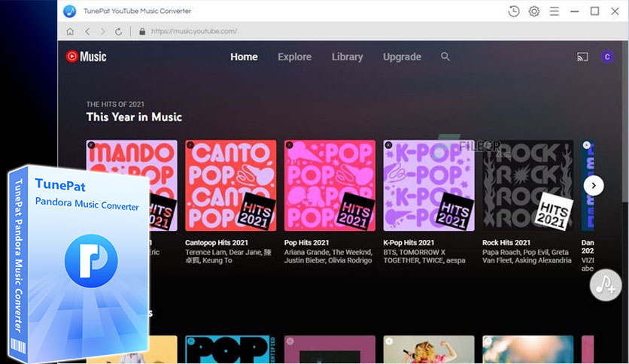Viewport: 629px width, 364px height.
Task: Go to the browser home page icon
Action: pos(70,32)
